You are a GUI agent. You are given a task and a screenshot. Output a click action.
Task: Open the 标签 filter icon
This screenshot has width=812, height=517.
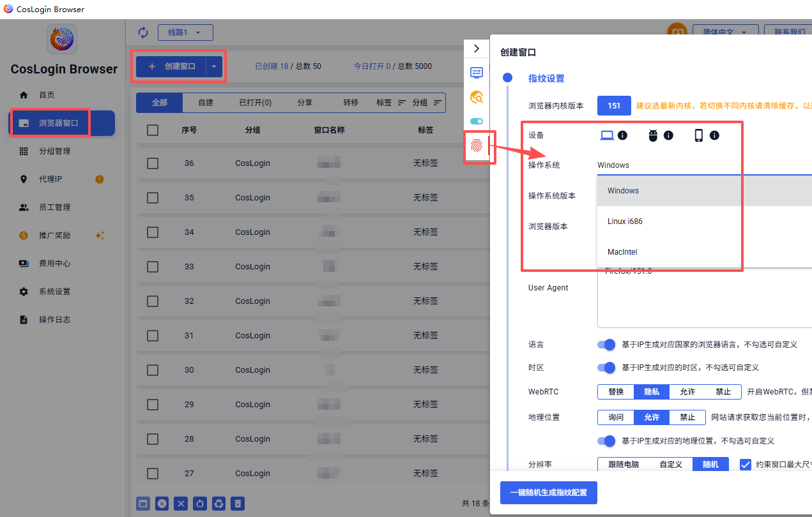[x=402, y=103]
